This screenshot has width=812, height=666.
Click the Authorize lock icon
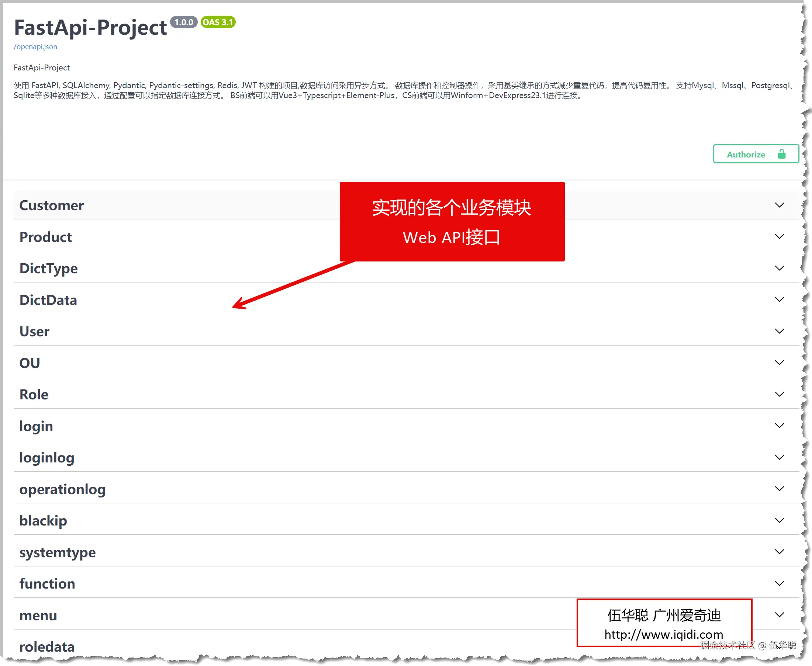781,154
